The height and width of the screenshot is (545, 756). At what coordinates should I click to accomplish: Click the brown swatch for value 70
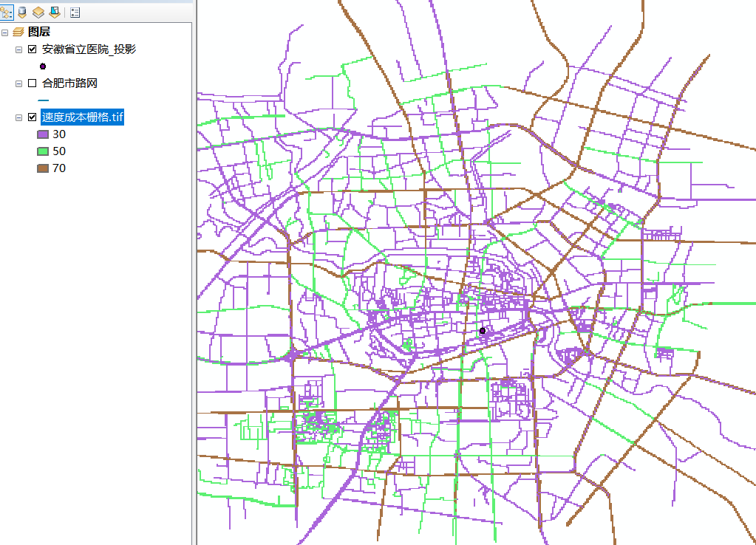click(43, 168)
